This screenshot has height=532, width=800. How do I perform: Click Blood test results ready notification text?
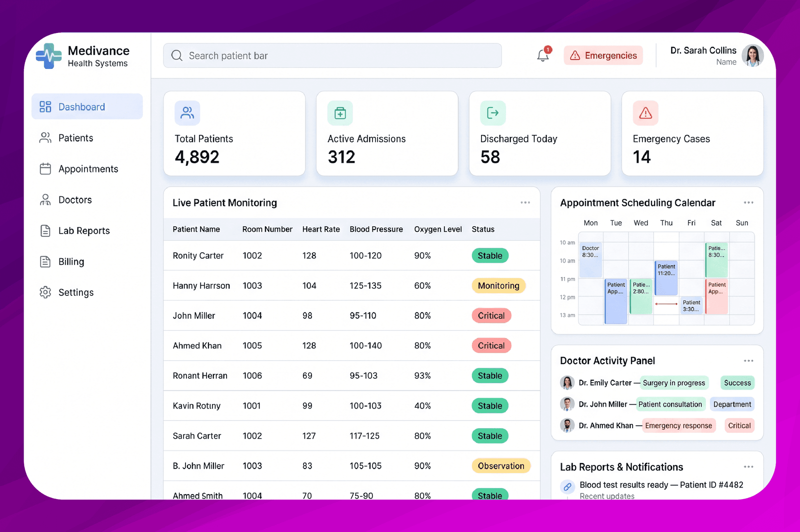coord(661,485)
